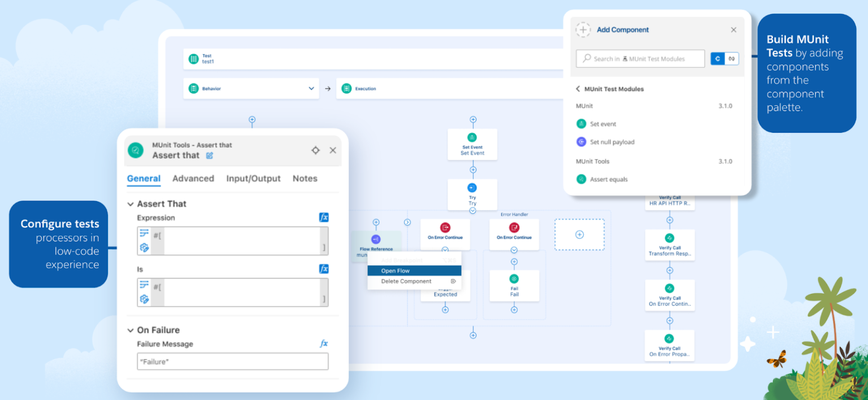The width and height of the screenshot is (868, 400).
Task: Go back using the MUnit Test Modules chevron
Action: click(x=578, y=89)
